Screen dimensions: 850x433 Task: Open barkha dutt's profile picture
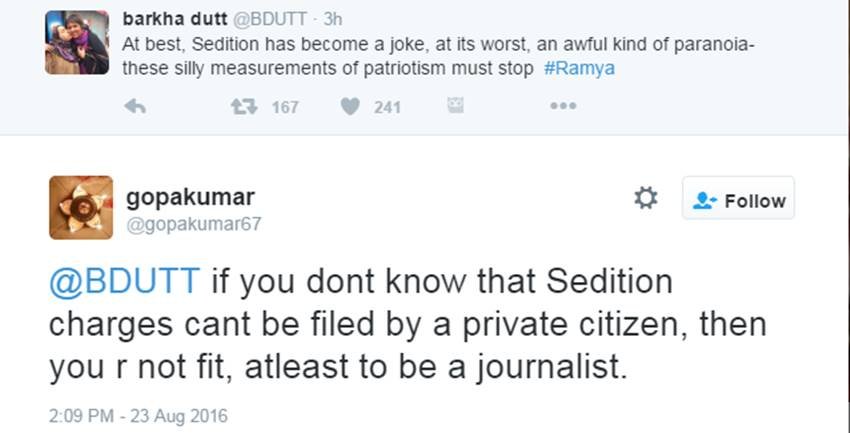pos(77,43)
